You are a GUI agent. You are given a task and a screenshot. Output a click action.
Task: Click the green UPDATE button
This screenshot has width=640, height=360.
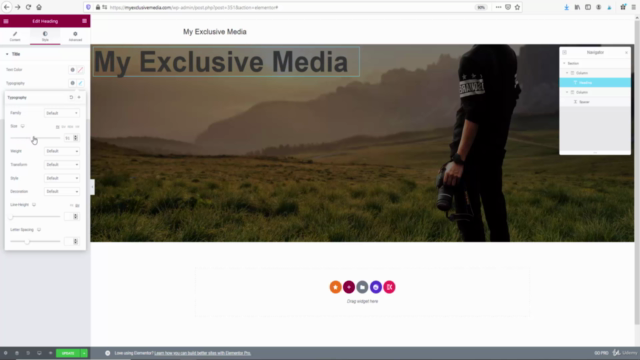[x=68, y=353]
